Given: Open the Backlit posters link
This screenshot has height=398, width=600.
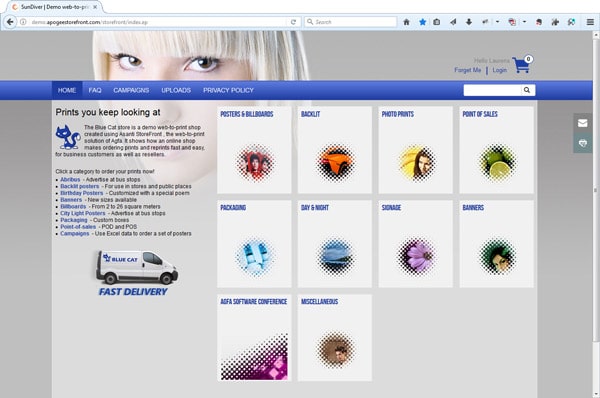Looking at the screenshot, I should (x=80, y=186).
